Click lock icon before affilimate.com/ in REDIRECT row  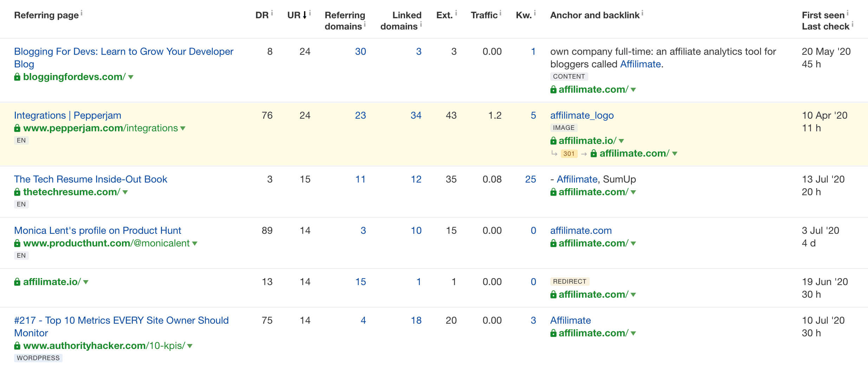pyautogui.click(x=553, y=294)
